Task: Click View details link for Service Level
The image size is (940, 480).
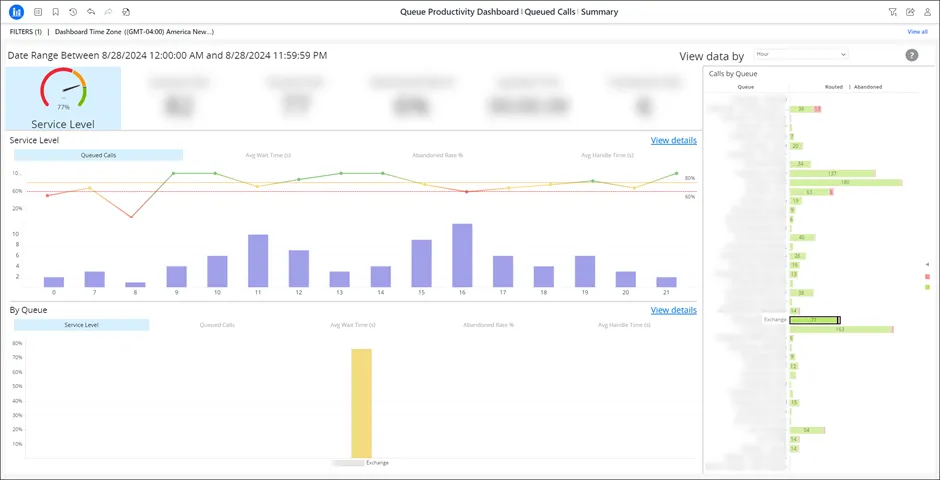Action: coord(674,140)
